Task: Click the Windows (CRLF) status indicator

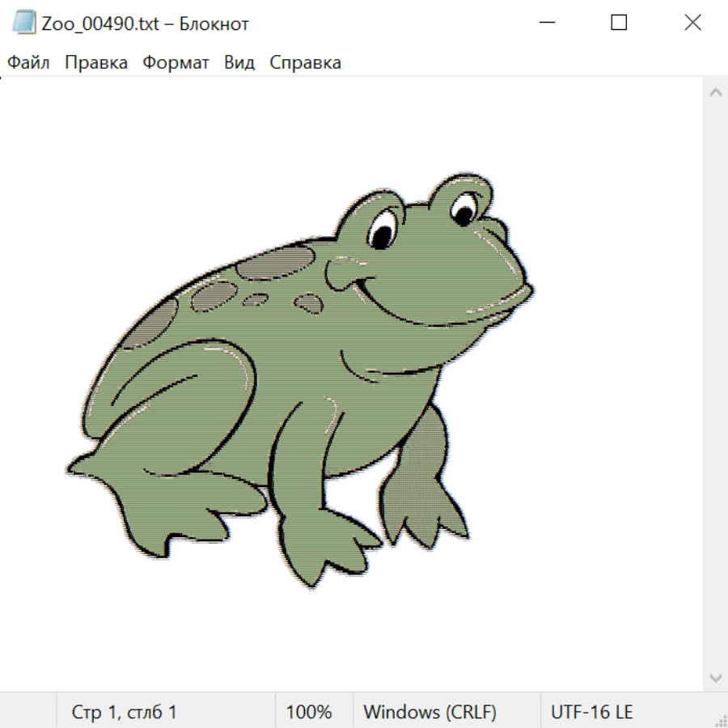Action: 430,712
